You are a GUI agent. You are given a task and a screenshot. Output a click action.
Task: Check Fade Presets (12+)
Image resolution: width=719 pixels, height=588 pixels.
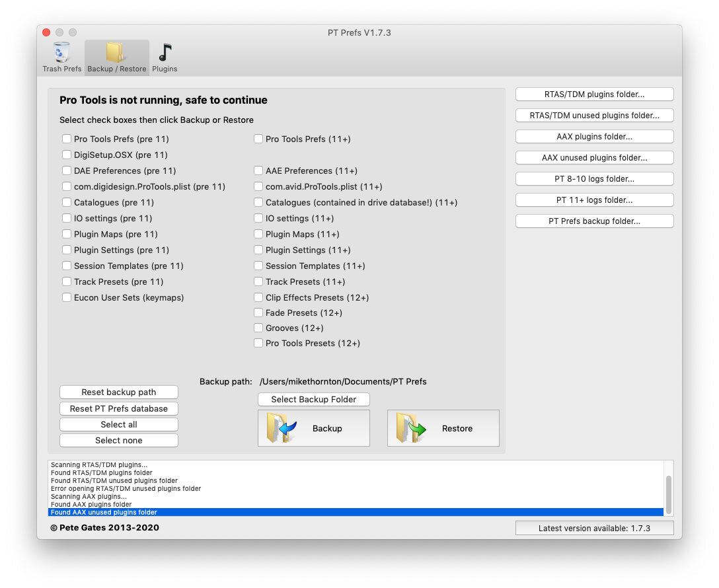coord(258,312)
